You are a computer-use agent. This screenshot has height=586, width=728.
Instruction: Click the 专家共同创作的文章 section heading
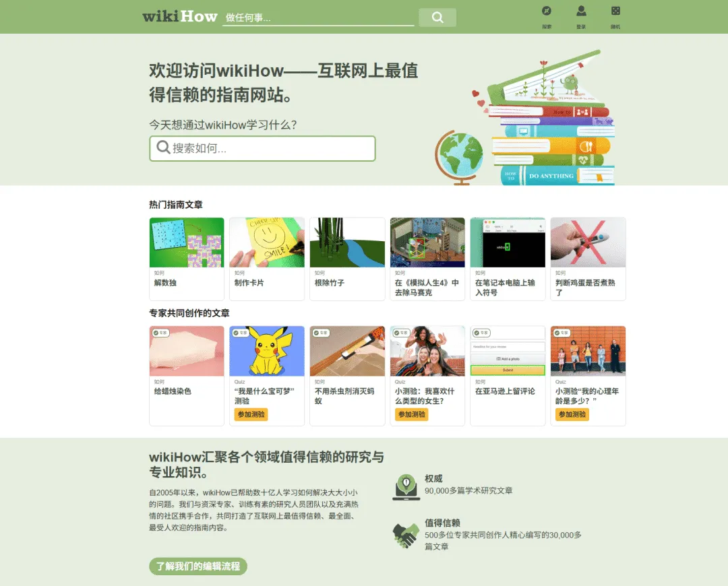coord(189,313)
